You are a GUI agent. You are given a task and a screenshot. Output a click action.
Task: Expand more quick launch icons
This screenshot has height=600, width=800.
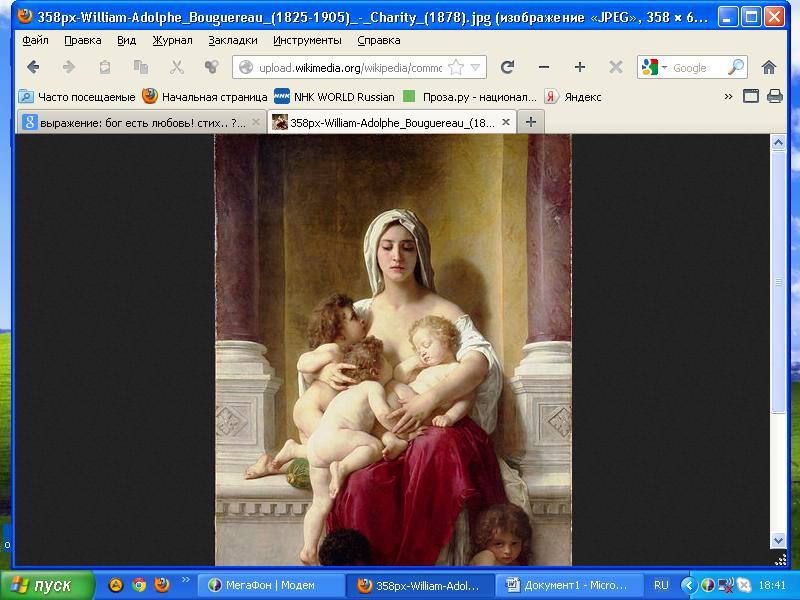pos(186,580)
